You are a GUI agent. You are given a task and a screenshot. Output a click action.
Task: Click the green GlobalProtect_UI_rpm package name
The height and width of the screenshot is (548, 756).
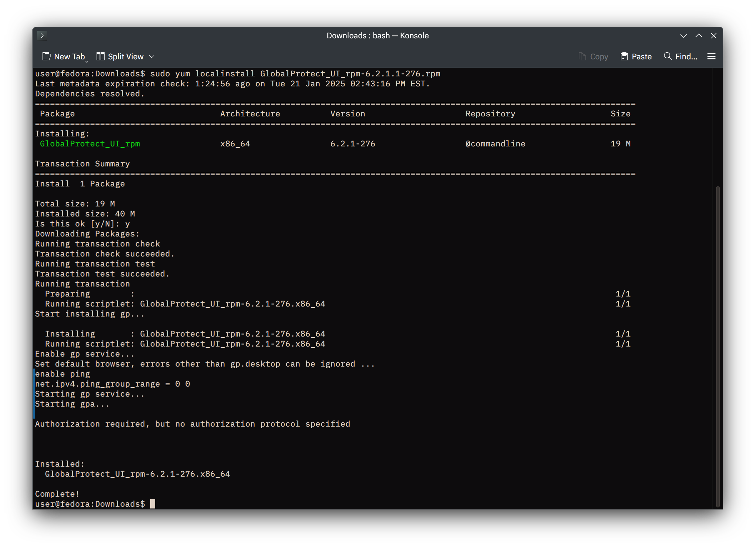90,144
